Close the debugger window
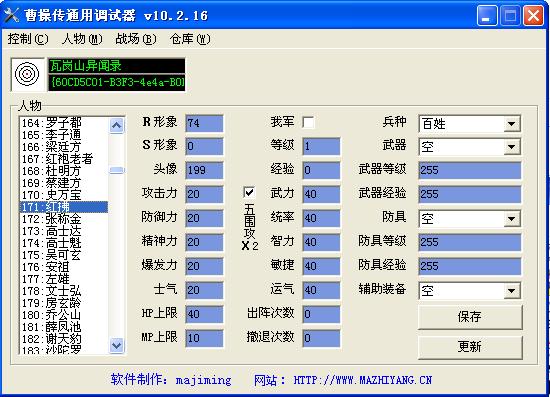This screenshot has width=550, height=397. 533,16
